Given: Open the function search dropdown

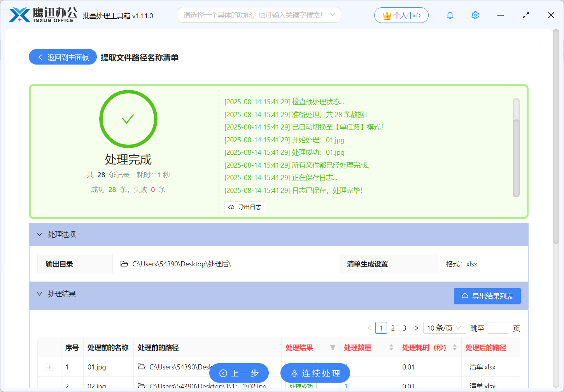Looking at the screenshot, I should pos(259,15).
